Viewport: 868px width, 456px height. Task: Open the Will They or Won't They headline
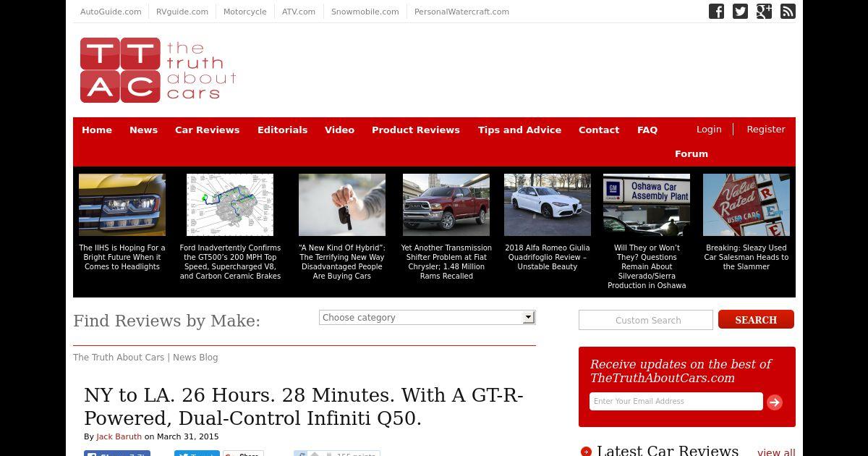647,266
